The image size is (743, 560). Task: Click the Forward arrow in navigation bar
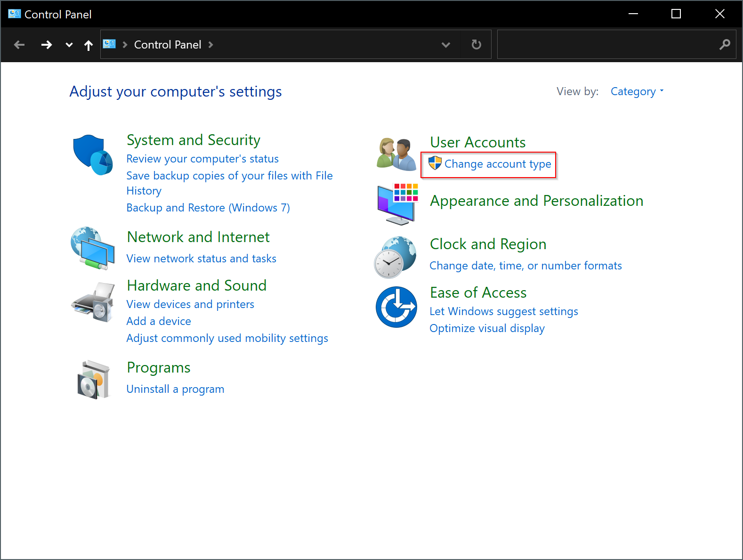pyautogui.click(x=46, y=45)
